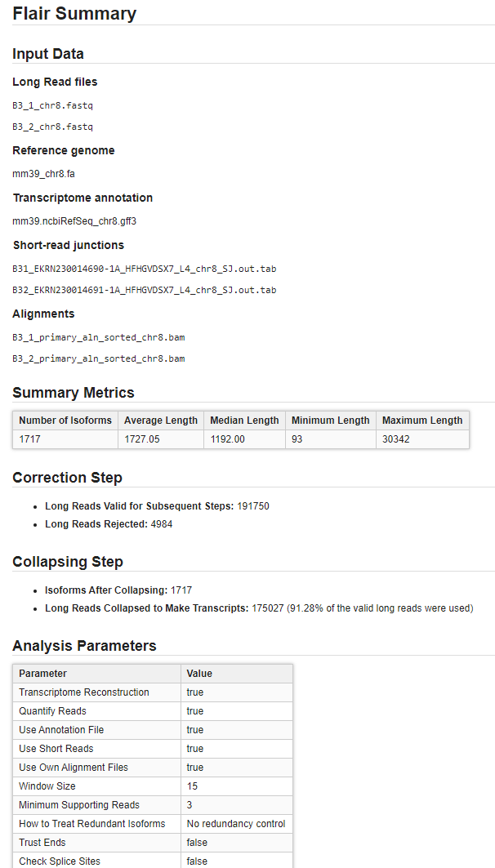495x868 pixels.
Task: Click the Median Length column header
Action: 244,421
